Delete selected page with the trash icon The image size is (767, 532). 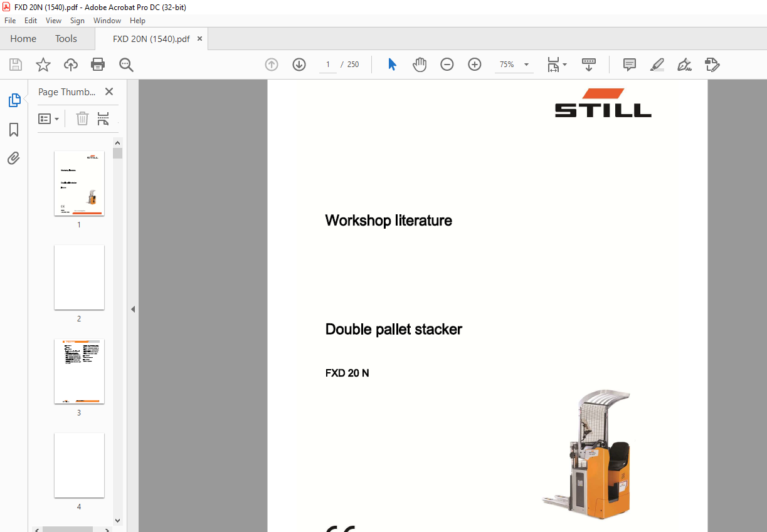(82, 118)
